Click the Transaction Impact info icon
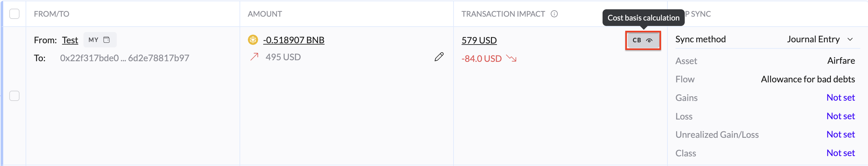The height and width of the screenshot is (166, 868). [554, 14]
